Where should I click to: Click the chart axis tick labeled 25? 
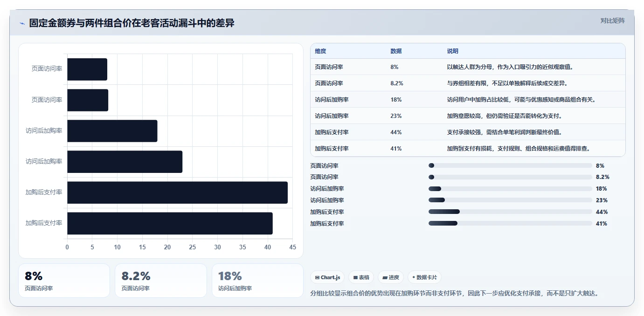click(x=193, y=247)
